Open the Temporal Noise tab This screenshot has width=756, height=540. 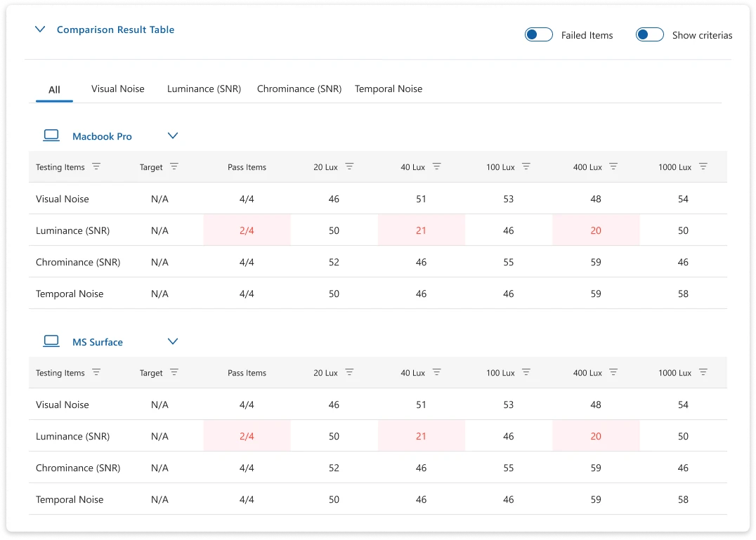[x=389, y=88]
